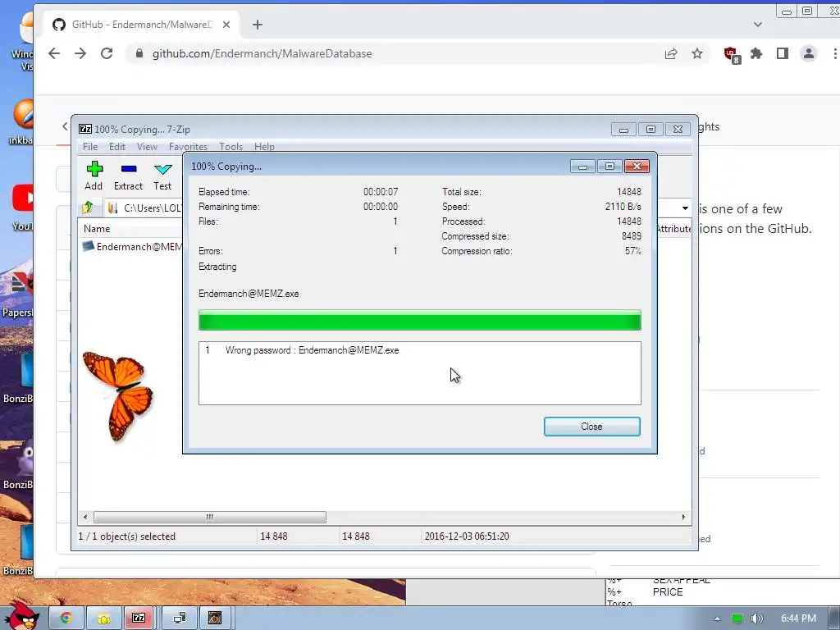Click the network computers taskbar icon
This screenshot has width=840, height=630.
180,619
